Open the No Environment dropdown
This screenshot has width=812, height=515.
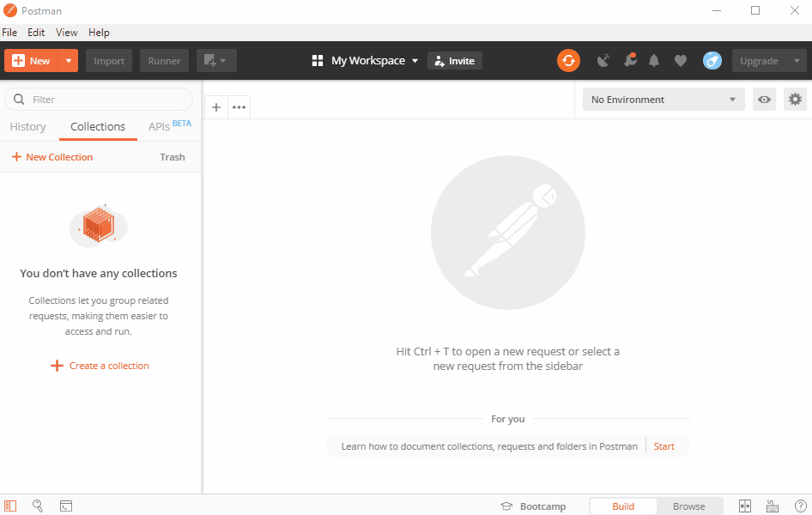(664, 99)
